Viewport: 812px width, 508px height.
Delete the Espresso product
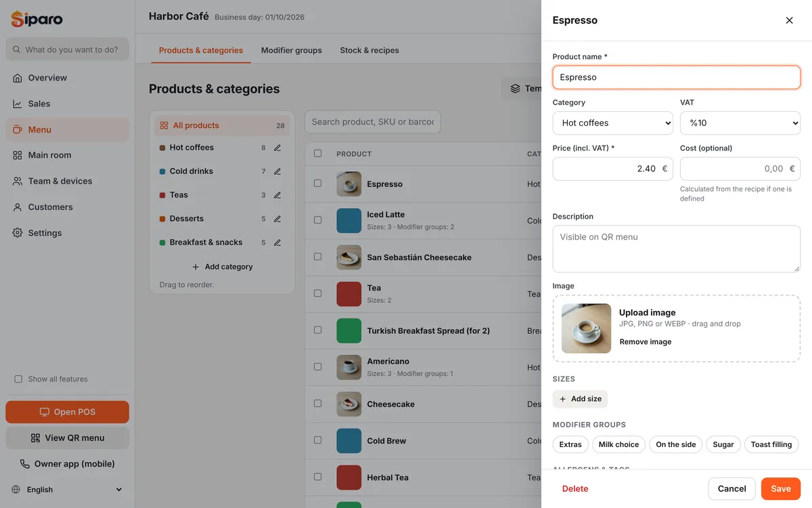(575, 488)
